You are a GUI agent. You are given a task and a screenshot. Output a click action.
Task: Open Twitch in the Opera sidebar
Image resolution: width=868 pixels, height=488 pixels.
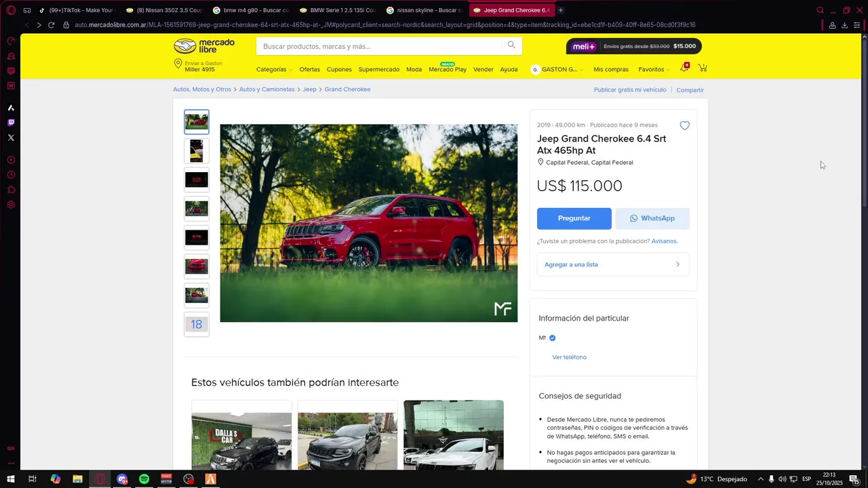pyautogui.click(x=11, y=123)
